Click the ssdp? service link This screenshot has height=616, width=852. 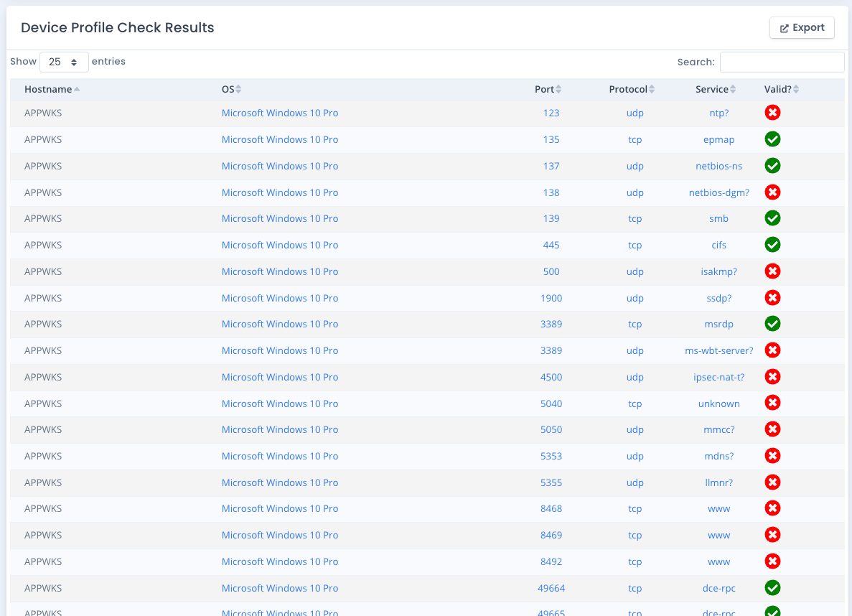coord(718,299)
